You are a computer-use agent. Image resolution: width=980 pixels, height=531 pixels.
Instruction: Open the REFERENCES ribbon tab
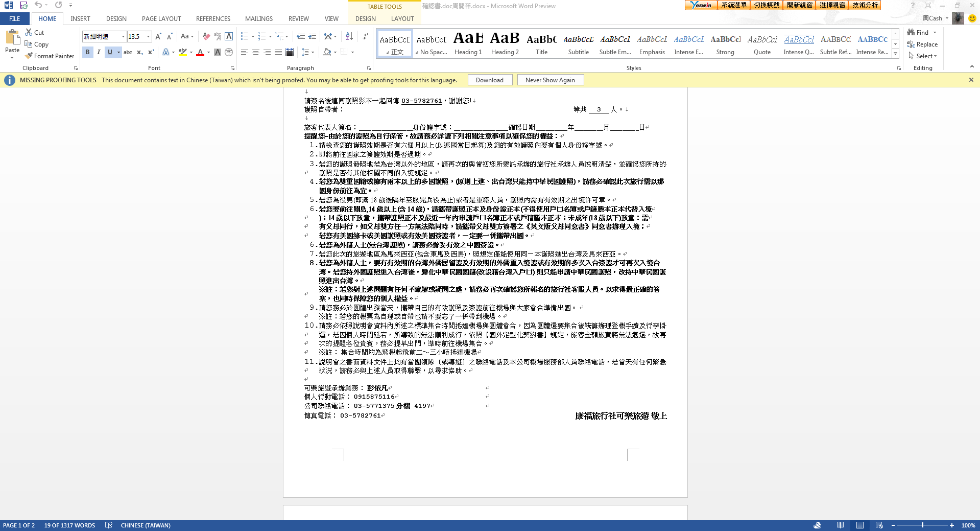click(x=213, y=19)
